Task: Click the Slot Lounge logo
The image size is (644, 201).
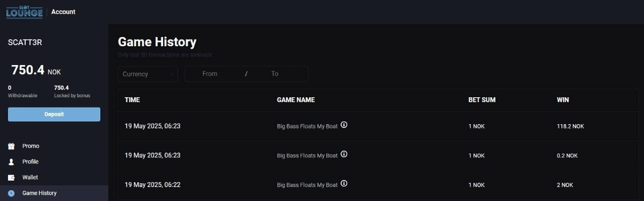Action: [x=24, y=11]
